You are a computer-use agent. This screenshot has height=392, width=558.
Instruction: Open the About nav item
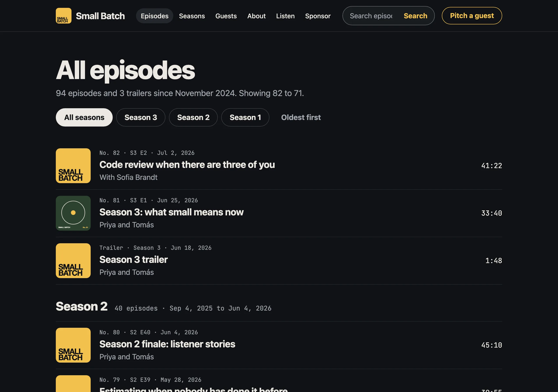tap(256, 16)
